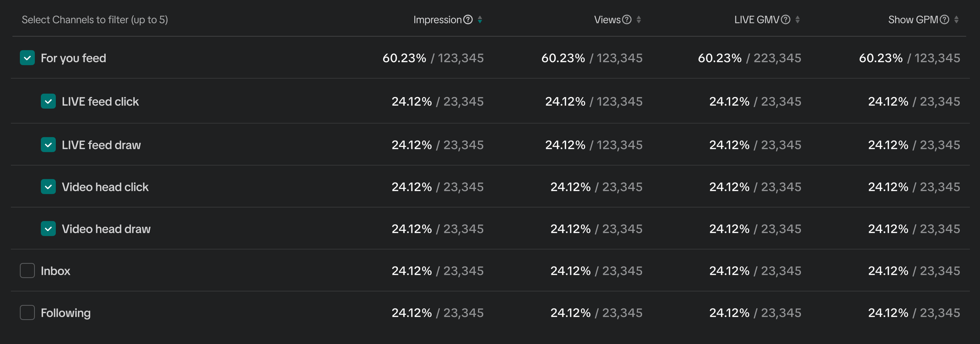980x344 pixels.
Task: Click the LIVE GMV help icon
Action: (x=786, y=20)
